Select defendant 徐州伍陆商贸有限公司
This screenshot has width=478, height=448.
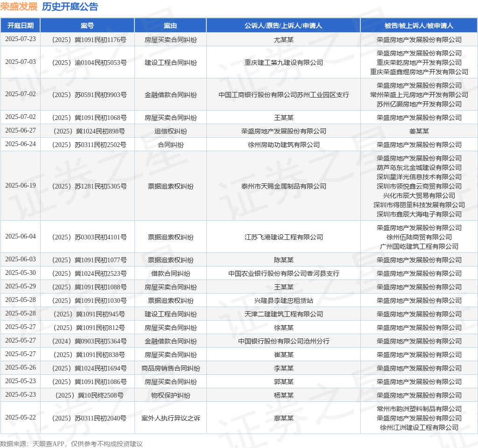coord(419,237)
